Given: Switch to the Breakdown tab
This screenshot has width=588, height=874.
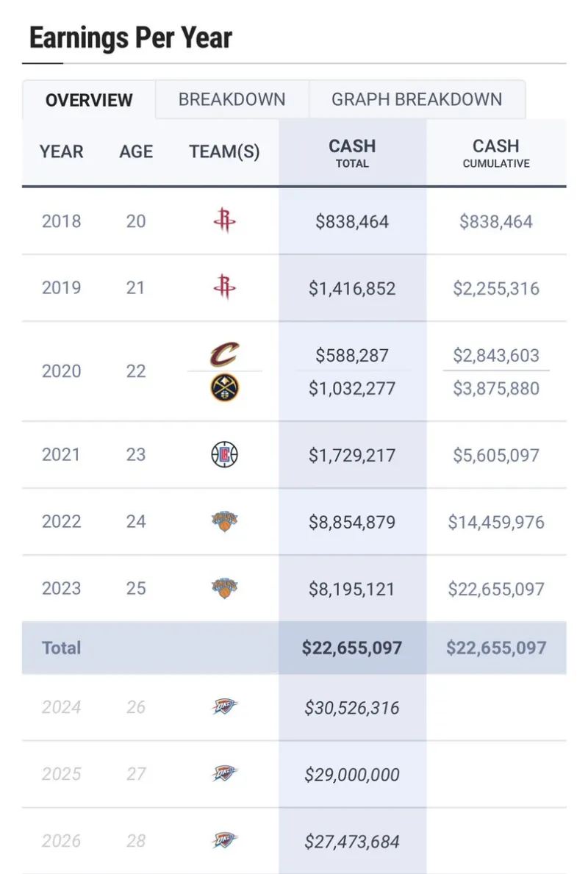Looking at the screenshot, I should click(x=232, y=99).
